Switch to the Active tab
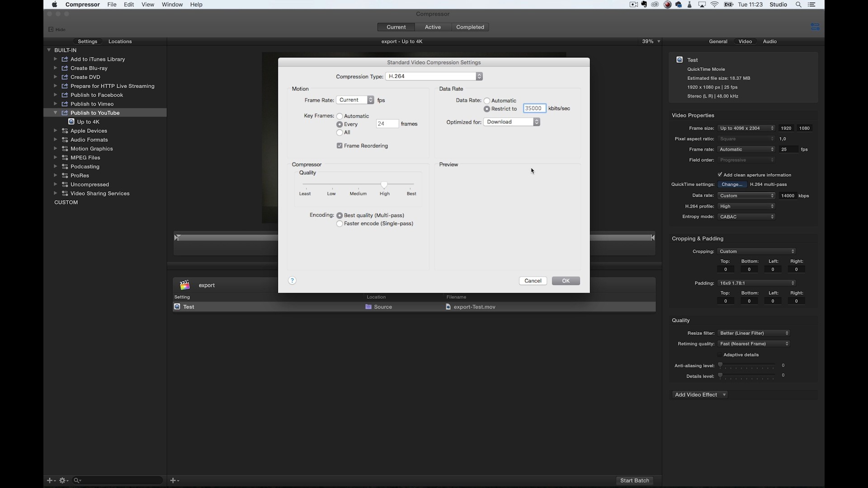 (433, 27)
